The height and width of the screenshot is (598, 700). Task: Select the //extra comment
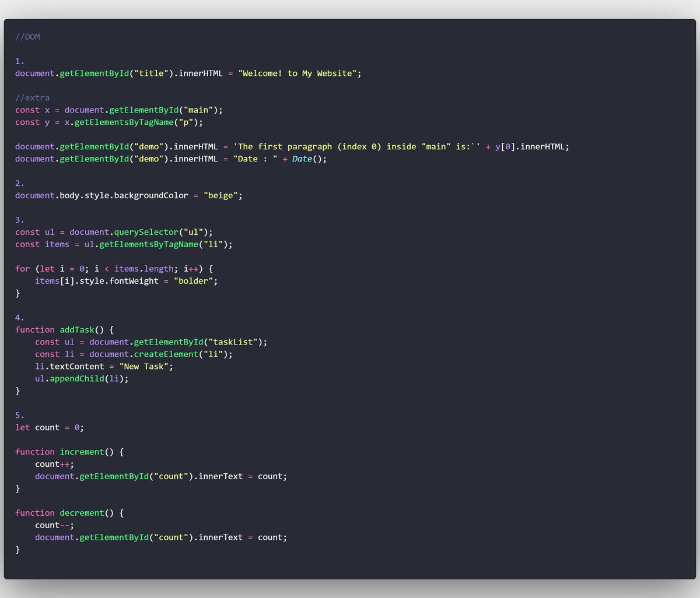coord(33,98)
